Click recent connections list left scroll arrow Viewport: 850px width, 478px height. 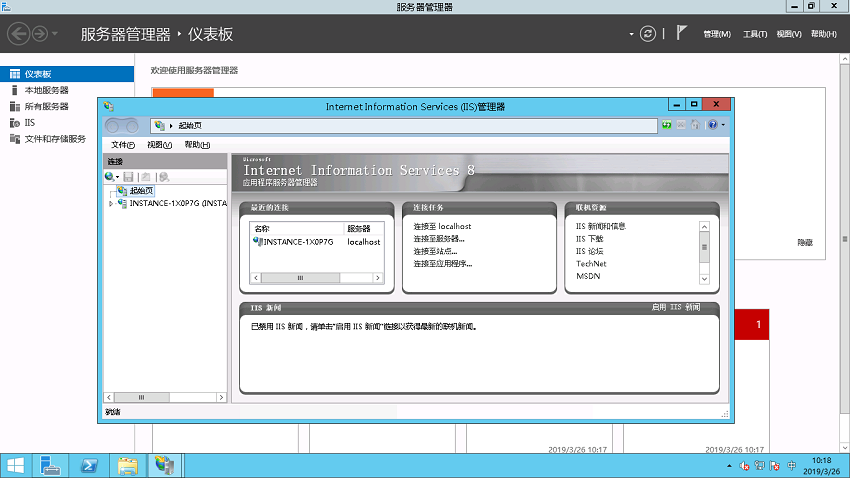[256, 277]
